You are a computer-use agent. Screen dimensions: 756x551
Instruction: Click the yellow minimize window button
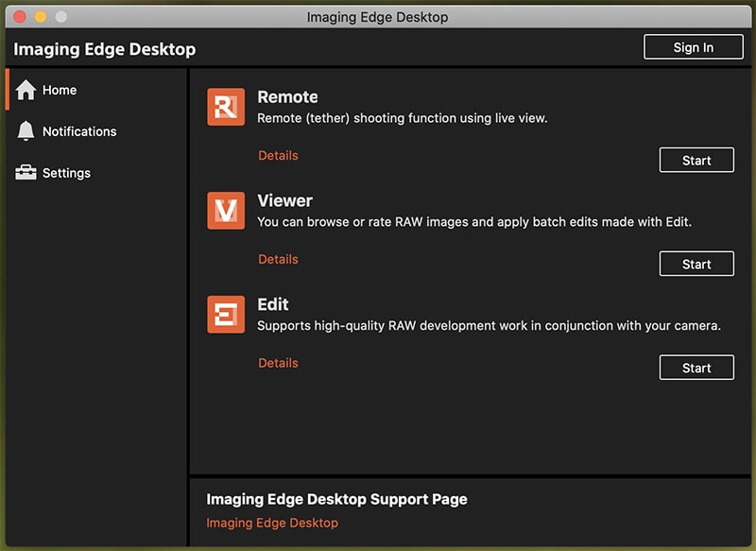pos(41,17)
